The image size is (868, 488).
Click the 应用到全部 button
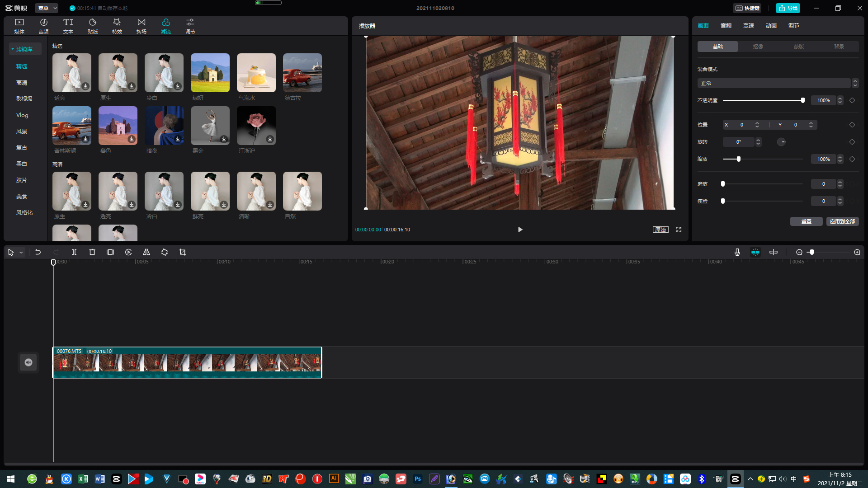click(x=843, y=221)
